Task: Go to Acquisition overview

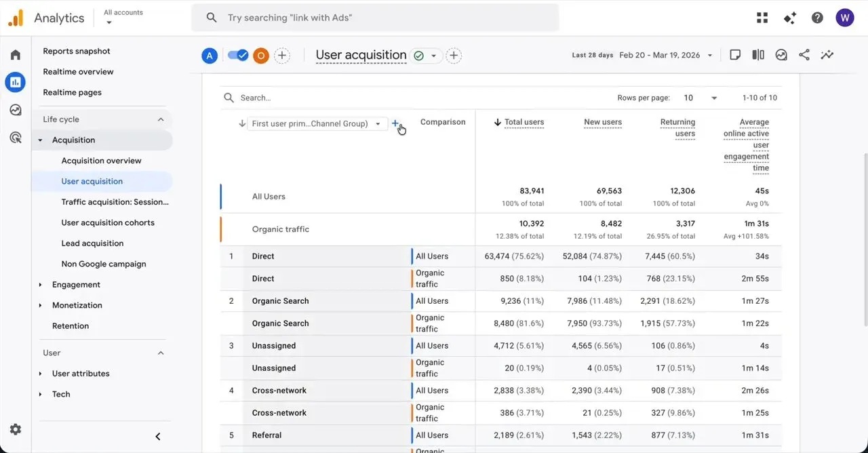Action: (x=102, y=161)
